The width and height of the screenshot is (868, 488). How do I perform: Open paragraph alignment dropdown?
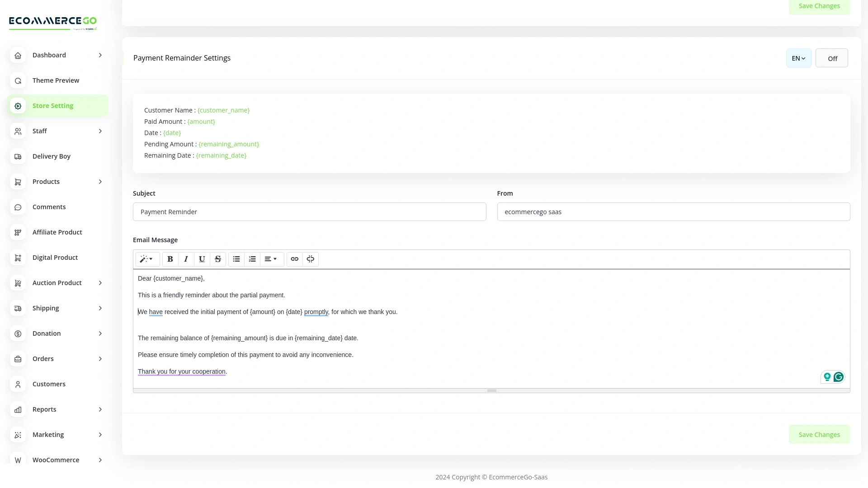271,259
